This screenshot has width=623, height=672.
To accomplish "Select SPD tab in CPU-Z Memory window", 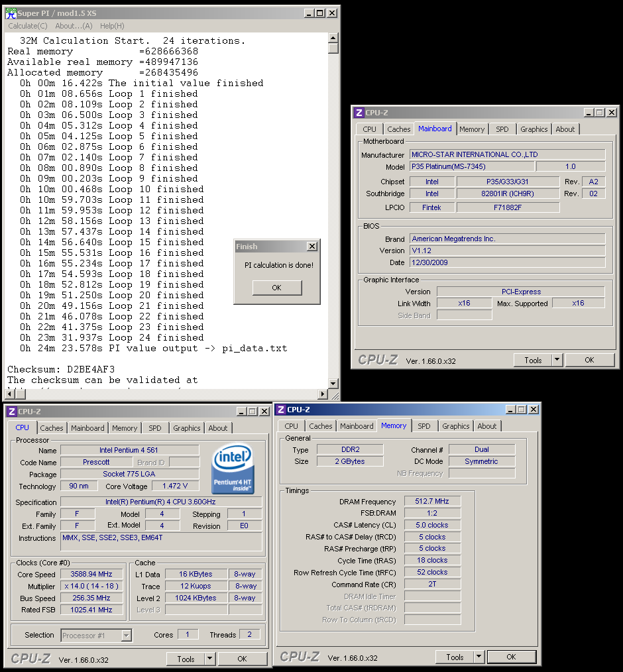I will pos(424,426).
